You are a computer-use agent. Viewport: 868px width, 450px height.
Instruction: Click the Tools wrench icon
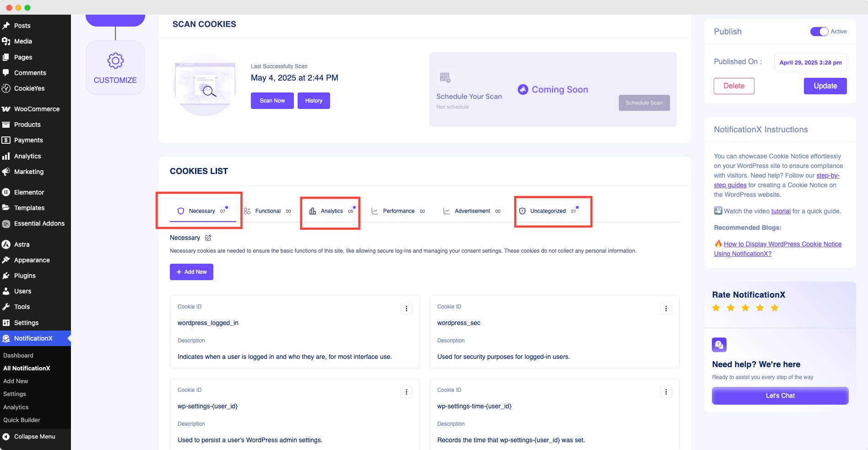coord(6,307)
